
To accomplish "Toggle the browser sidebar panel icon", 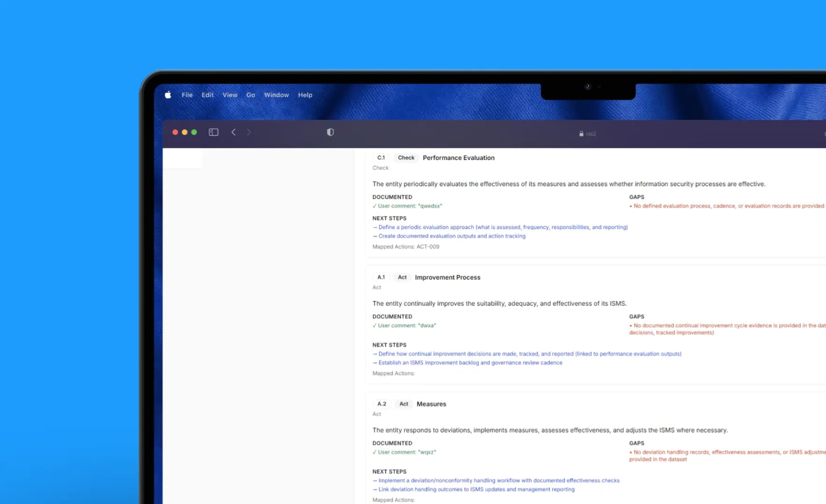I will coord(213,133).
